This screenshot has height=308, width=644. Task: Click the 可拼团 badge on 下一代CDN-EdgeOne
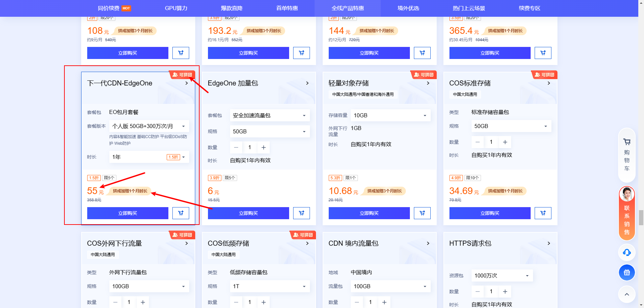pos(182,75)
